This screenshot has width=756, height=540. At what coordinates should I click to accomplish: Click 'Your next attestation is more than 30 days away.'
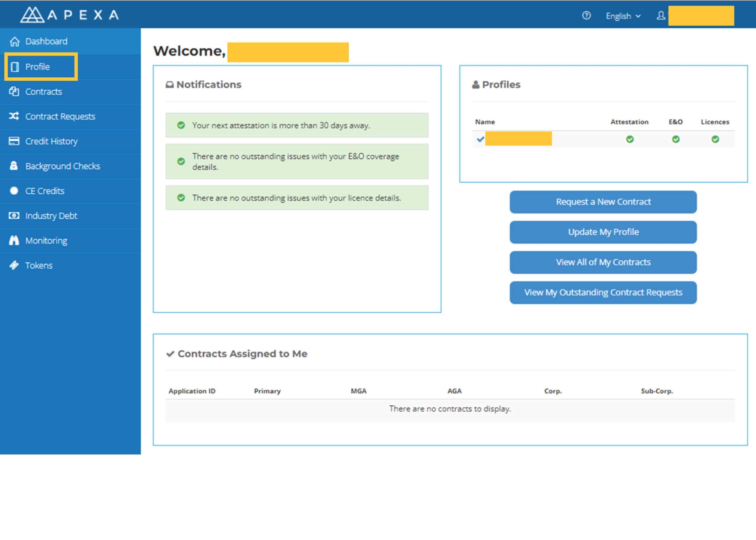(x=281, y=126)
